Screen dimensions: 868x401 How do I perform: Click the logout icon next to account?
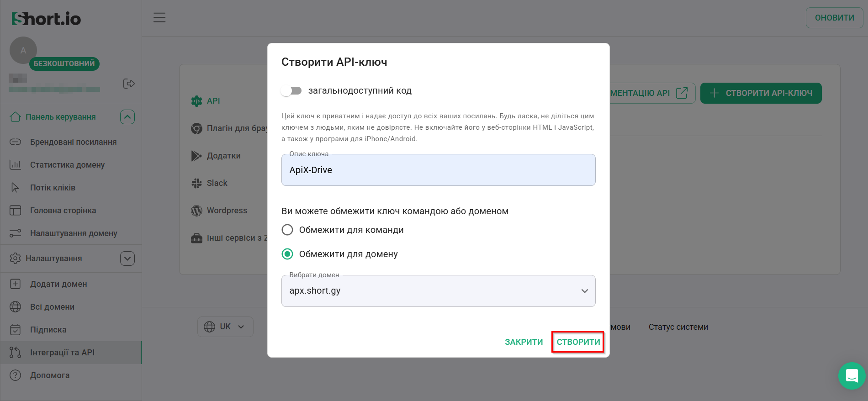[x=129, y=84]
